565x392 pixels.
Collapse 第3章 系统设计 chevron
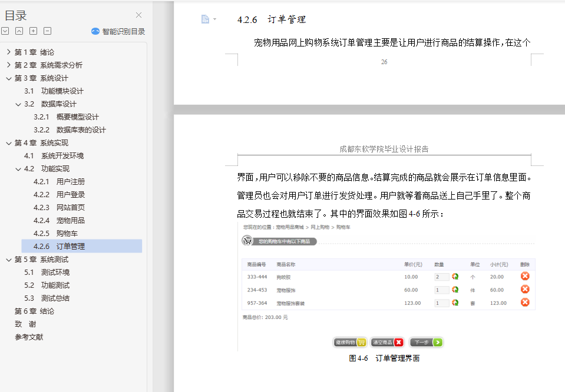click(x=9, y=78)
